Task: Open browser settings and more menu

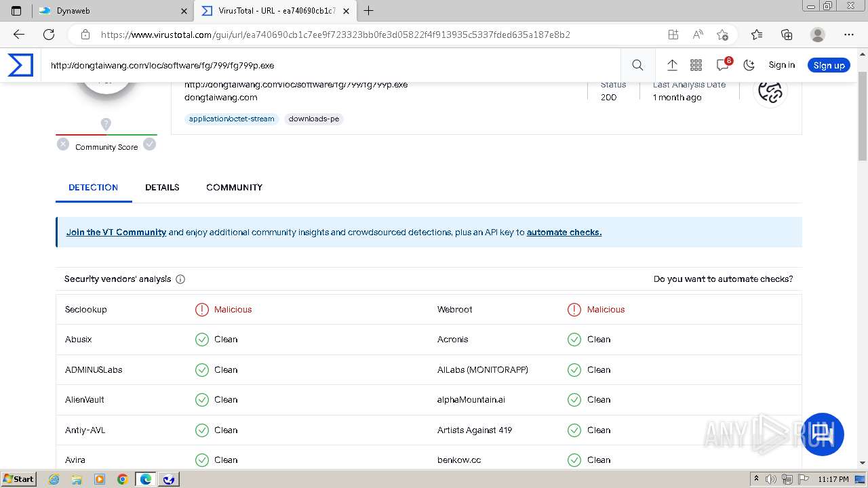Action: click(x=848, y=35)
